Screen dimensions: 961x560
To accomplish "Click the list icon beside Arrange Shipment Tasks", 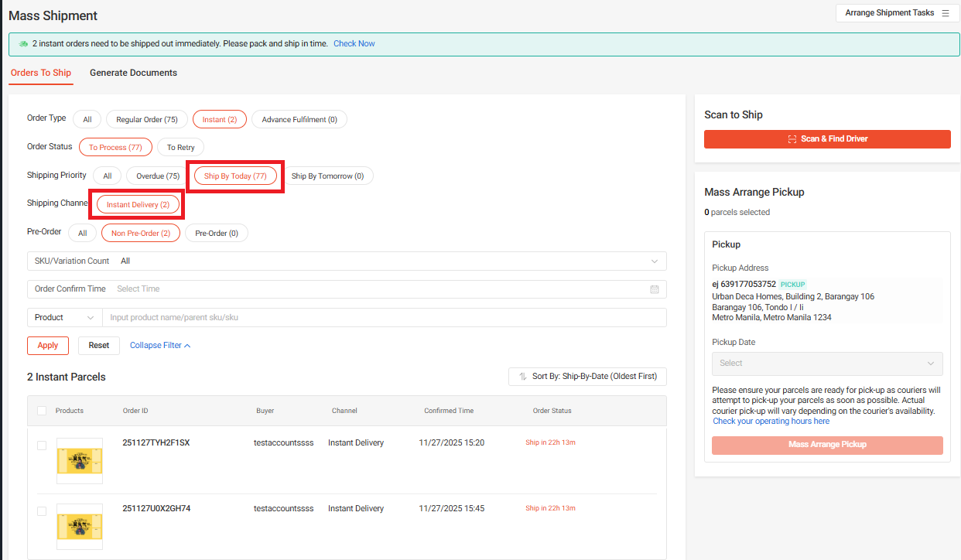I will 945,13.
